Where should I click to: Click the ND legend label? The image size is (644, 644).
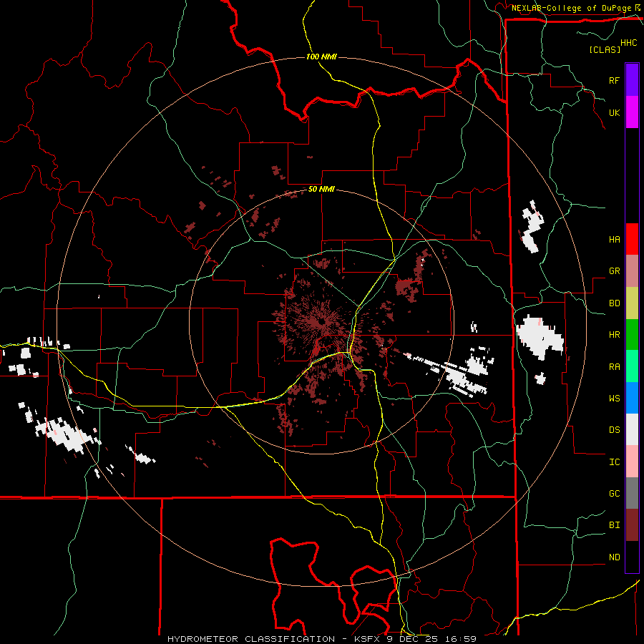tap(614, 557)
